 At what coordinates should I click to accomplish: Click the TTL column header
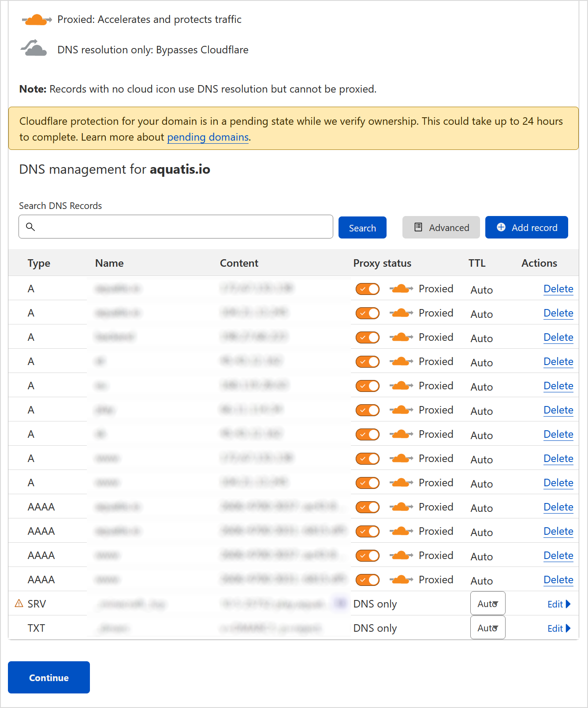click(477, 263)
